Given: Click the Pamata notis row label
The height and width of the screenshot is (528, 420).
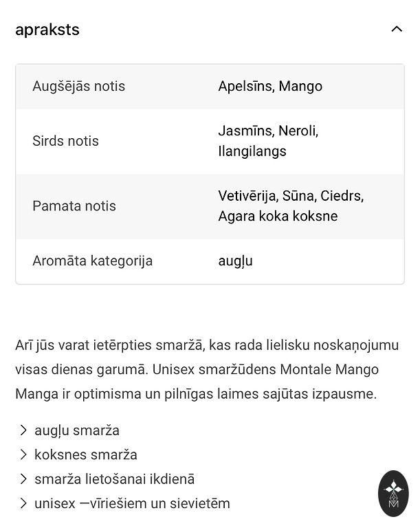Looking at the screenshot, I should point(74,206).
